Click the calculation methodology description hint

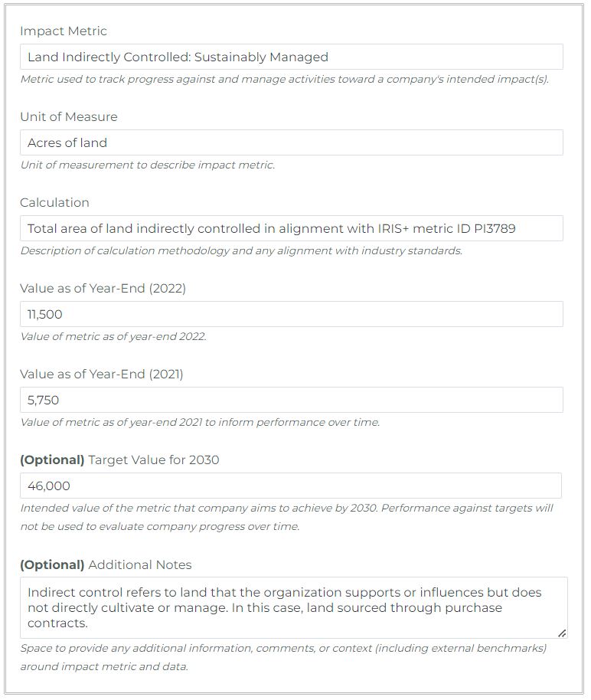pos(241,251)
